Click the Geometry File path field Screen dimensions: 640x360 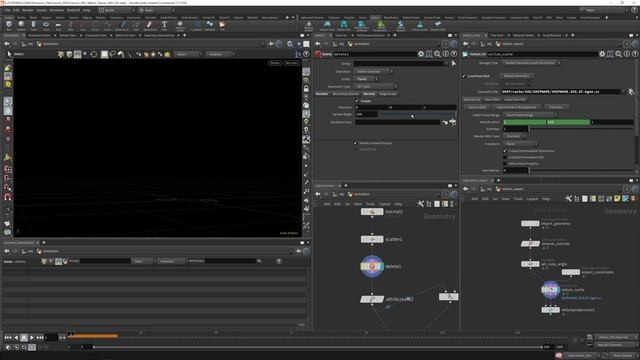(562, 92)
